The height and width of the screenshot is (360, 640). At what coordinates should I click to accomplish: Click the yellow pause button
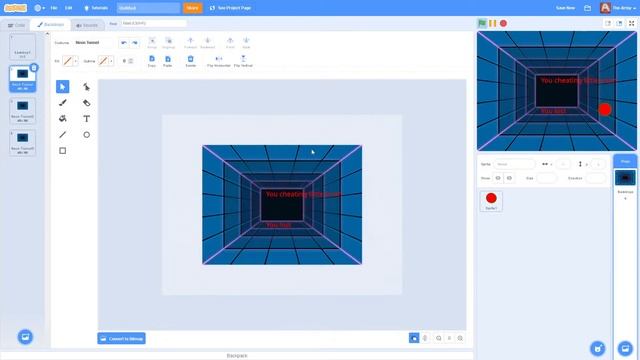[493, 23]
